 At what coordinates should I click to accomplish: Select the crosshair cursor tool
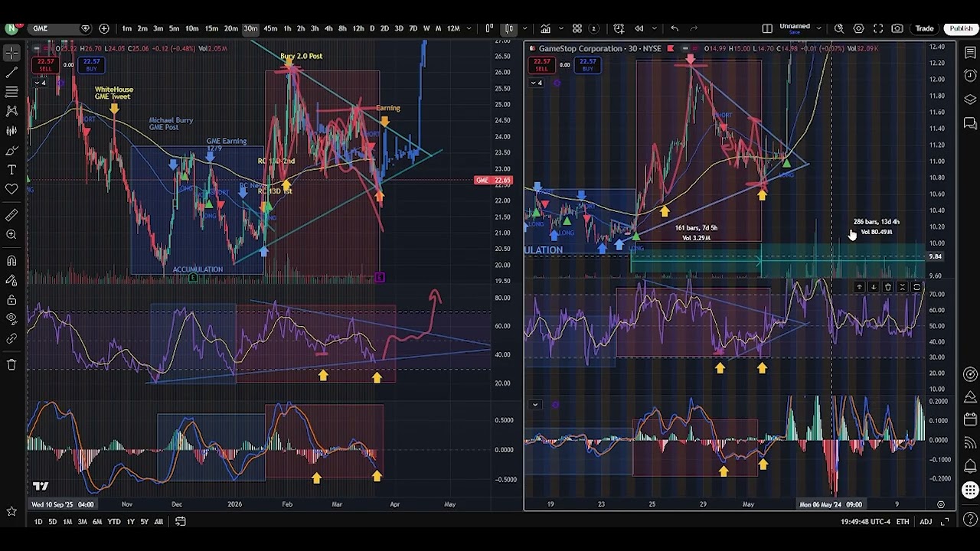pos(11,53)
